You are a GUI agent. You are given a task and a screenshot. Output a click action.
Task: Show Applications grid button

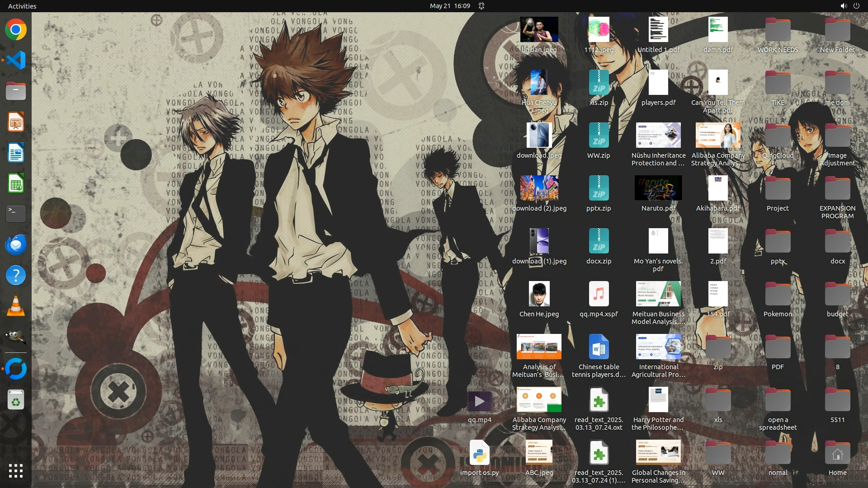pos(16,471)
